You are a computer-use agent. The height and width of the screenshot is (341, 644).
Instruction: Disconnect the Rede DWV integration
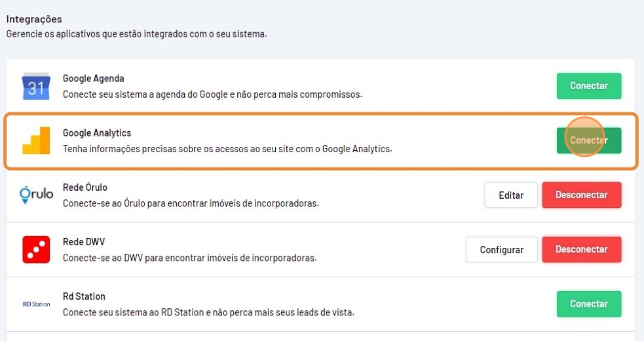(581, 249)
